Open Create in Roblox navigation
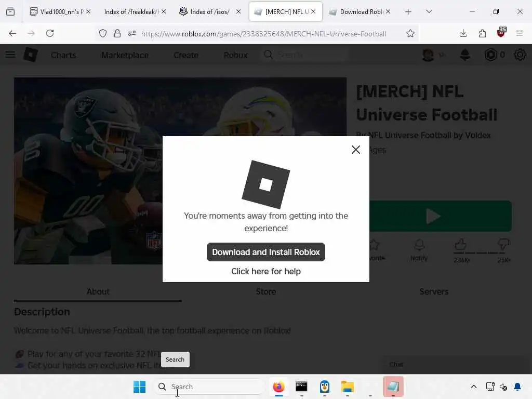532x399 pixels. [186, 55]
